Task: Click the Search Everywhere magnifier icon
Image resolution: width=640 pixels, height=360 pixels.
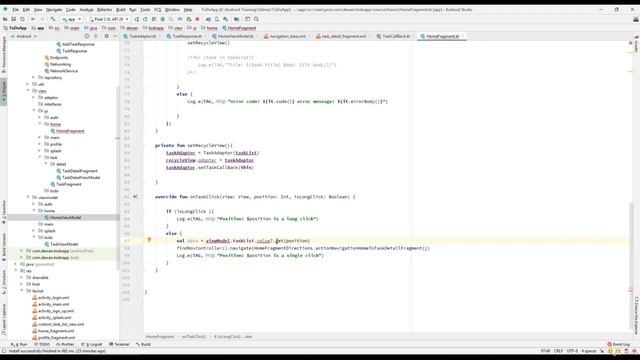Action: (256, 19)
